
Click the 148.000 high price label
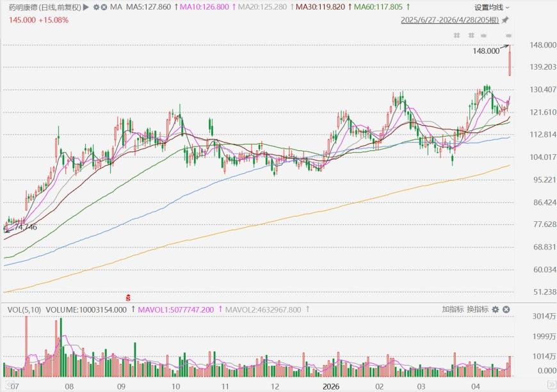pyautogui.click(x=485, y=51)
